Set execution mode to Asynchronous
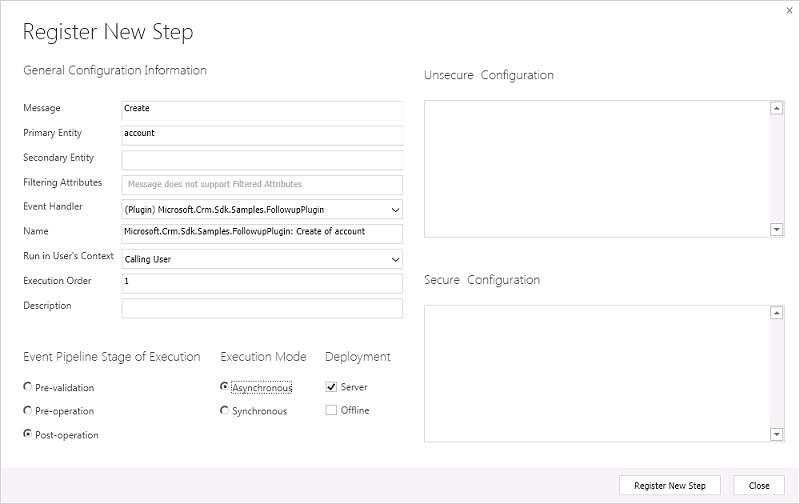800x504 pixels. tap(225, 387)
